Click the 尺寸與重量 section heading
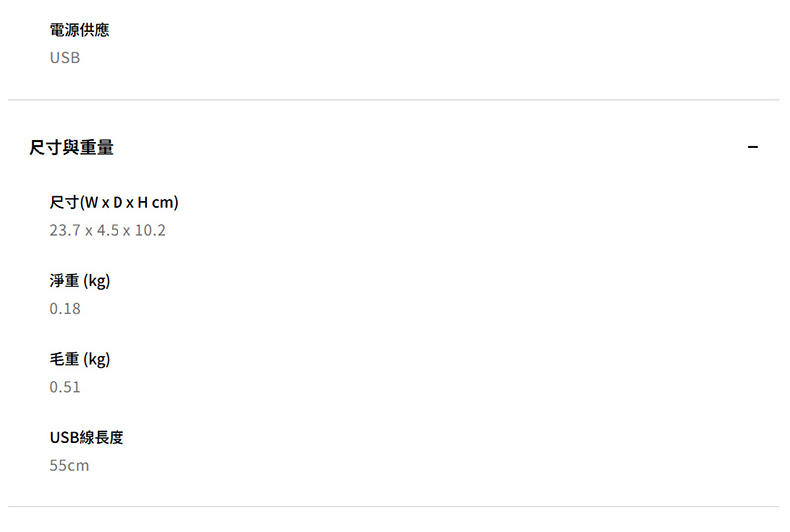 coord(71,148)
